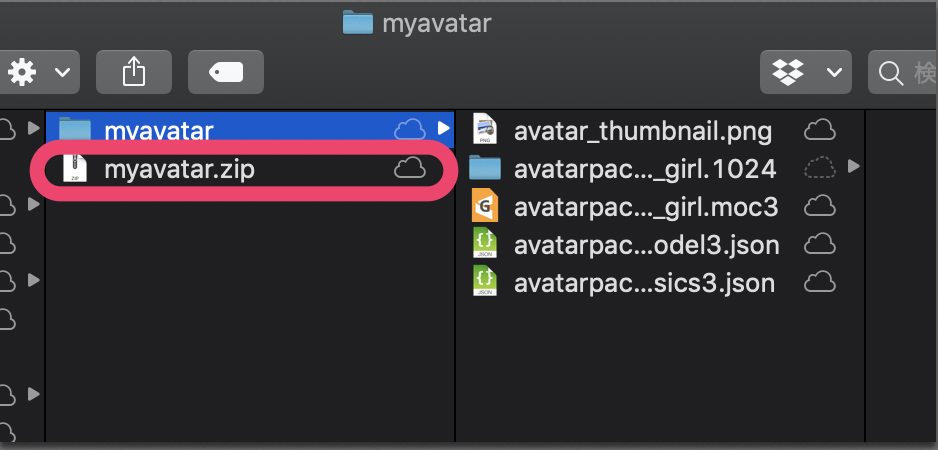Open the Dropbox toolbar dropdown
This screenshot has height=450, width=938.
(805, 72)
